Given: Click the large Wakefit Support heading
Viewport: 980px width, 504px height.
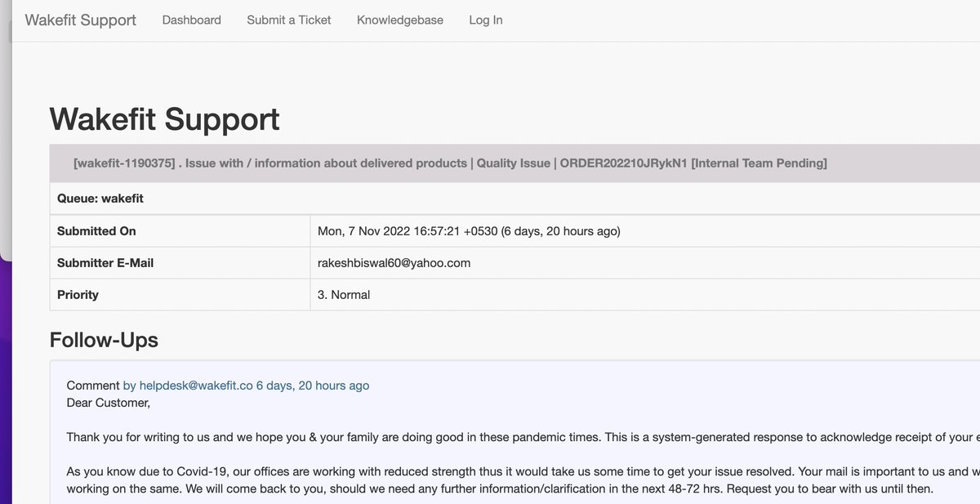Looking at the screenshot, I should click(165, 119).
